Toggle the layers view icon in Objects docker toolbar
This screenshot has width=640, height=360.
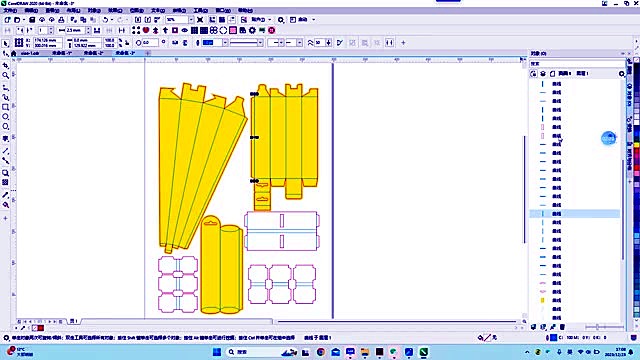(543, 73)
